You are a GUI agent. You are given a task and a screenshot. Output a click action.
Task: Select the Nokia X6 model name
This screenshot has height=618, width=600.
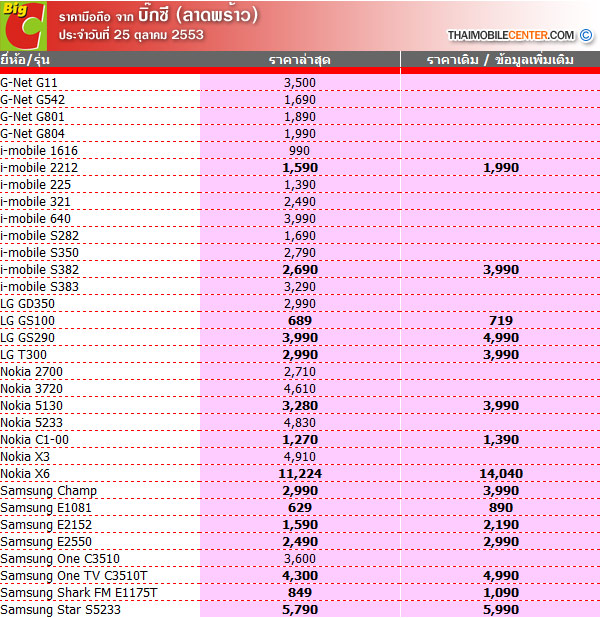click(x=25, y=473)
